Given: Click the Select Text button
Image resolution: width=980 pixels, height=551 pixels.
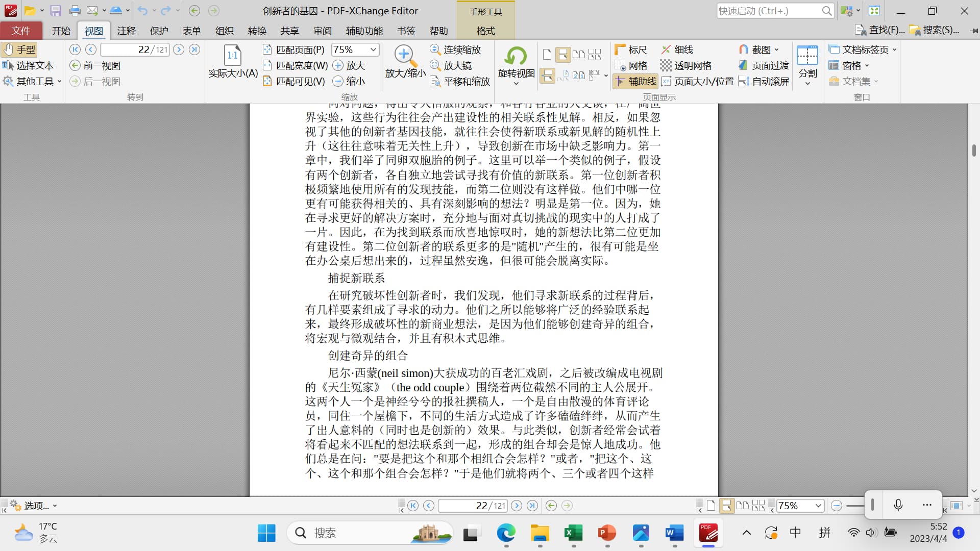Looking at the screenshot, I should (28, 65).
